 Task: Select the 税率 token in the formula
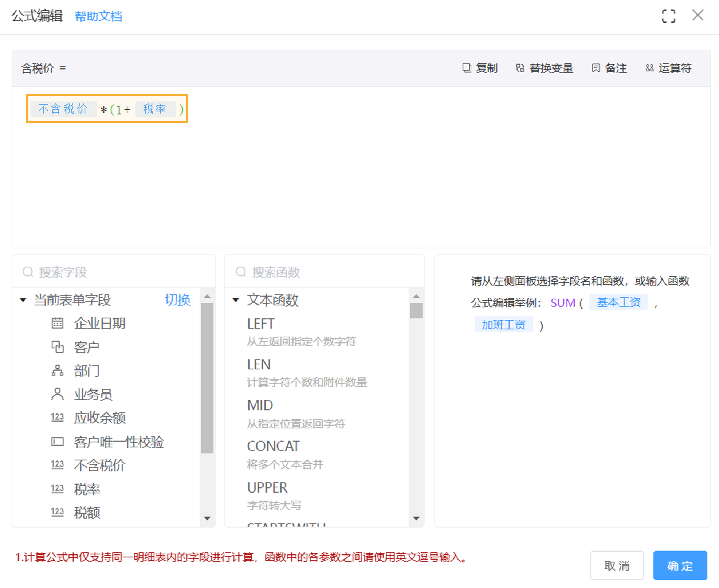click(155, 109)
